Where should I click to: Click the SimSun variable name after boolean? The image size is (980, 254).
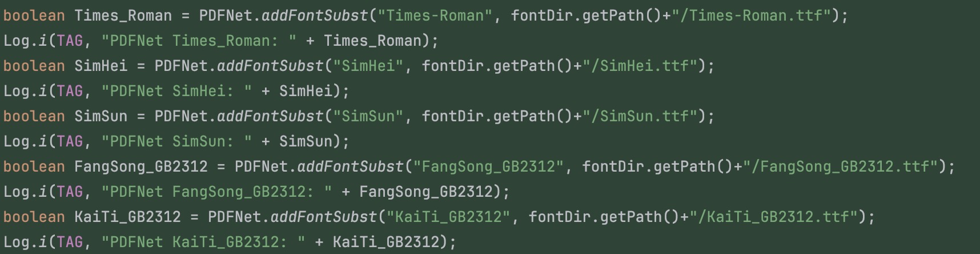101,116
